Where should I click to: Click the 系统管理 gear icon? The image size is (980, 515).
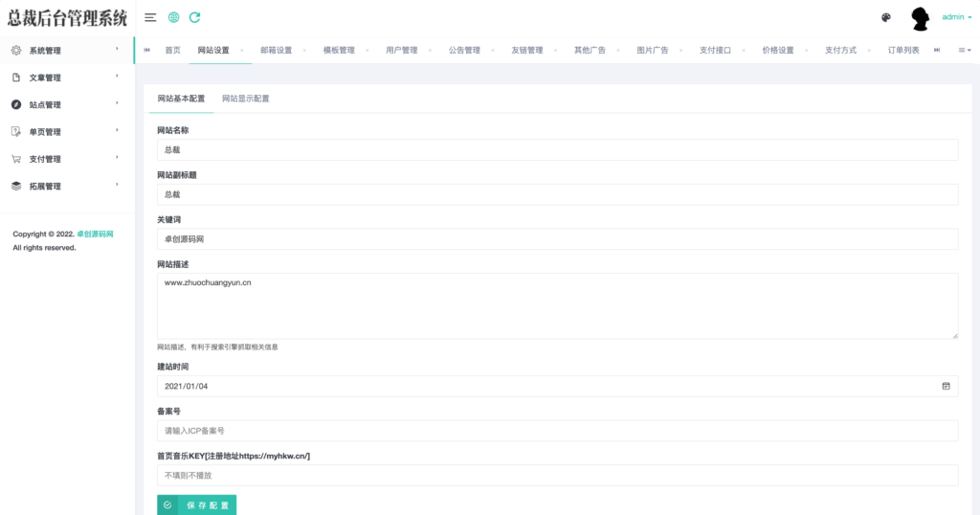pyautogui.click(x=16, y=50)
